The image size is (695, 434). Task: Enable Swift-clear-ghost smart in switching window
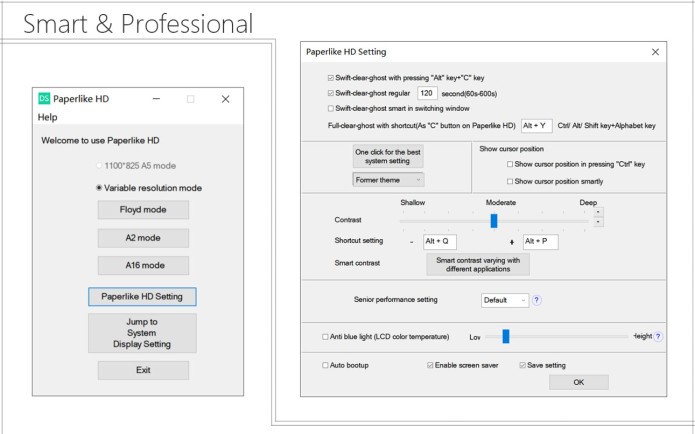click(331, 108)
